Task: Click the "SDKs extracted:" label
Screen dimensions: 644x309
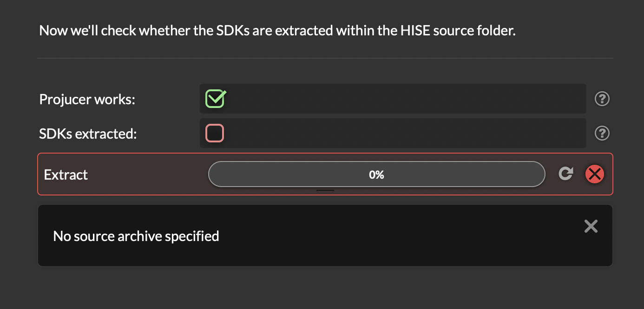Action: tap(88, 134)
